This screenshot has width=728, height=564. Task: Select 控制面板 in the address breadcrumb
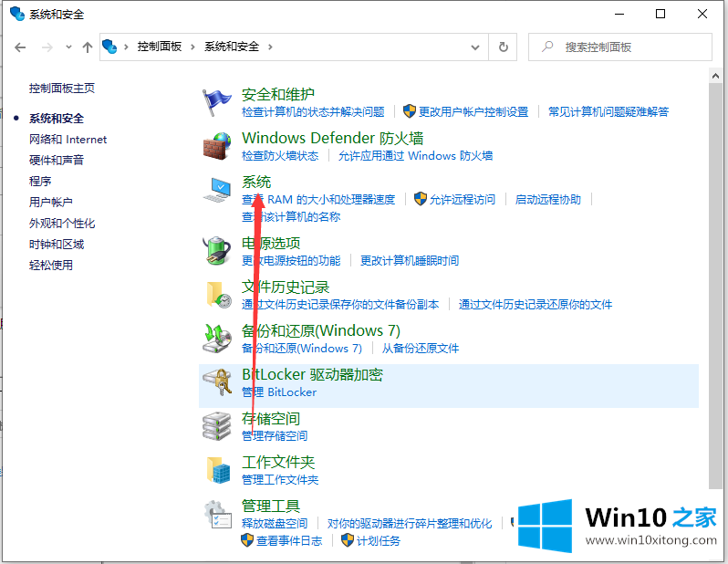tap(160, 47)
